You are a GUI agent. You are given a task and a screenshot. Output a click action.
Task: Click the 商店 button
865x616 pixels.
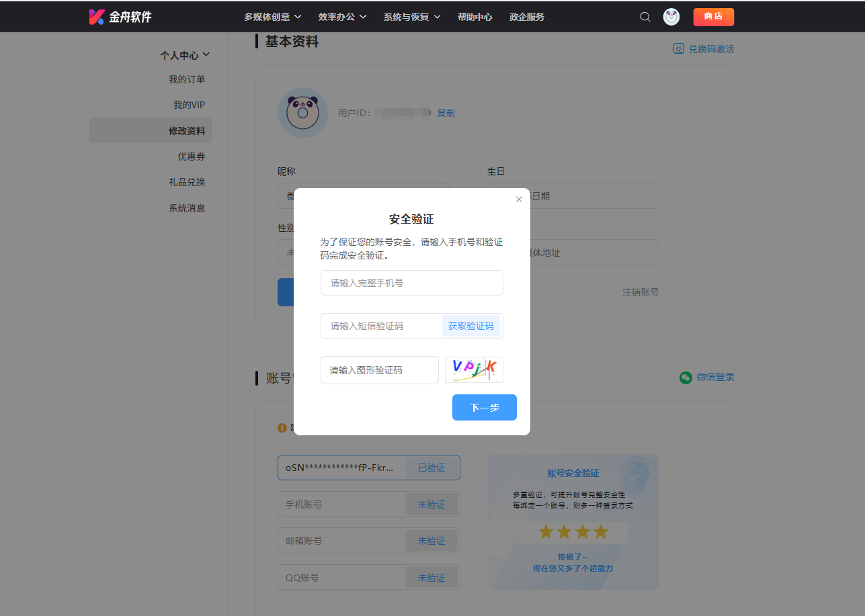tap(713, 17)
